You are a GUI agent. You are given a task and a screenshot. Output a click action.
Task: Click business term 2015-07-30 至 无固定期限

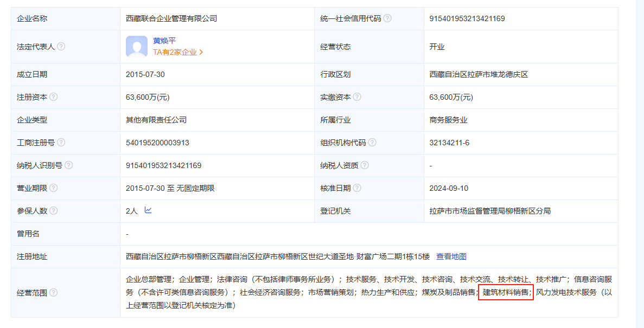click(x=170, y=189)
